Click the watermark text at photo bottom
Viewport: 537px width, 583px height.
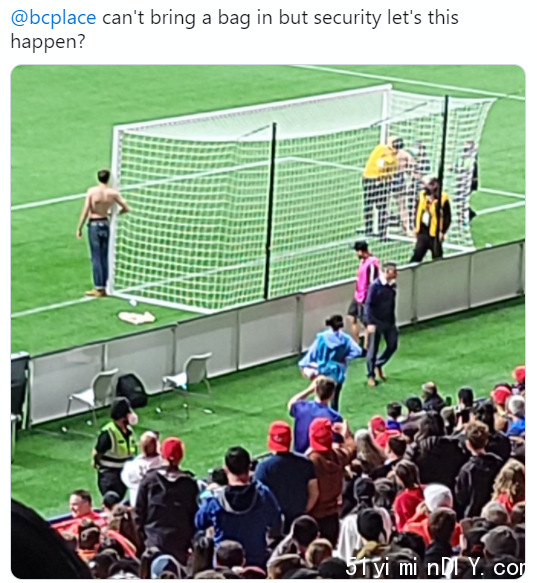435,568
